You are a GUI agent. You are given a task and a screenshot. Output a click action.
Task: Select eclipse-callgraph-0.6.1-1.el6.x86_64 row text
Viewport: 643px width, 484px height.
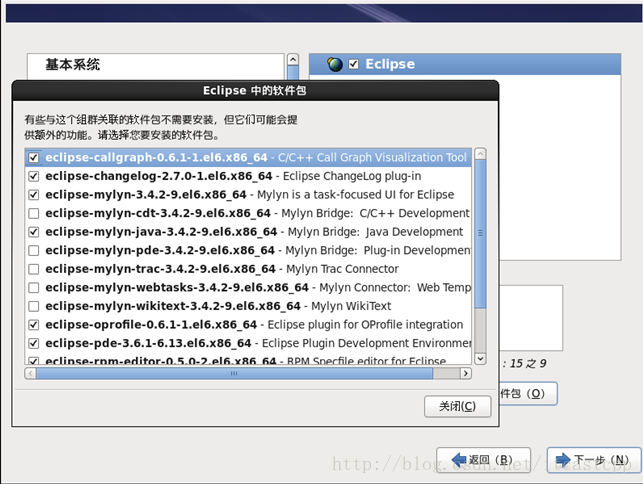click(x=157, y=158)
